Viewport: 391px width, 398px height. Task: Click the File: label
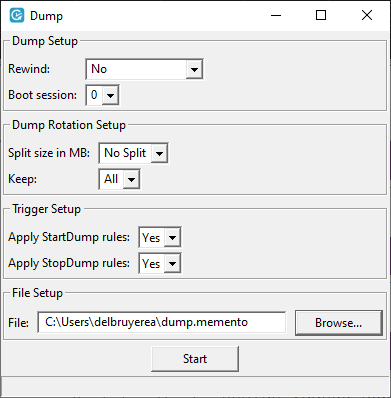pyautogui.click(x=19, y=323)
